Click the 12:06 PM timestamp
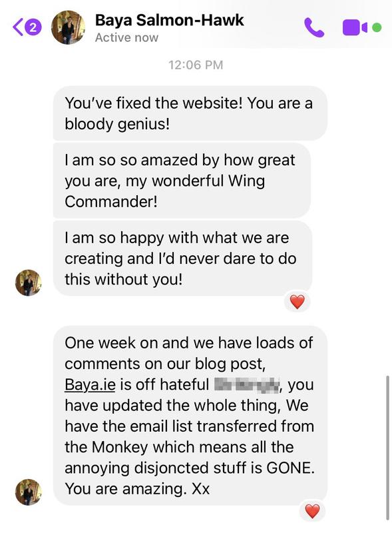The width and height of the screenshot is (392, 533). (x=196, y=65)
